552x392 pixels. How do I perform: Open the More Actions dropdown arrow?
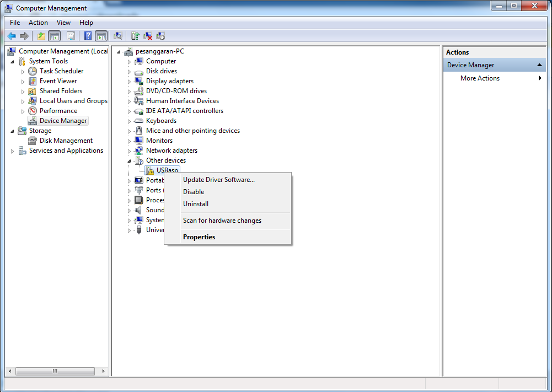[540, 78]
